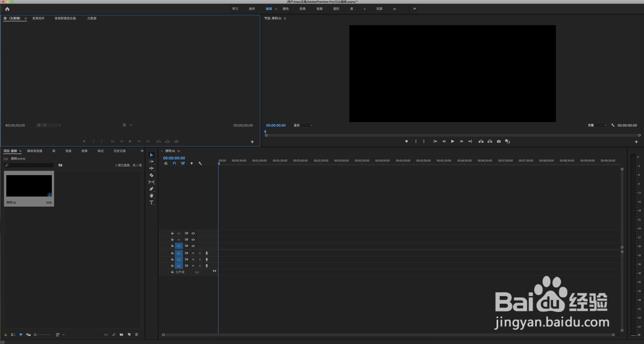
Task: Click the timeline timecode 00:00:00:00
Action: (x=174, y=158)
